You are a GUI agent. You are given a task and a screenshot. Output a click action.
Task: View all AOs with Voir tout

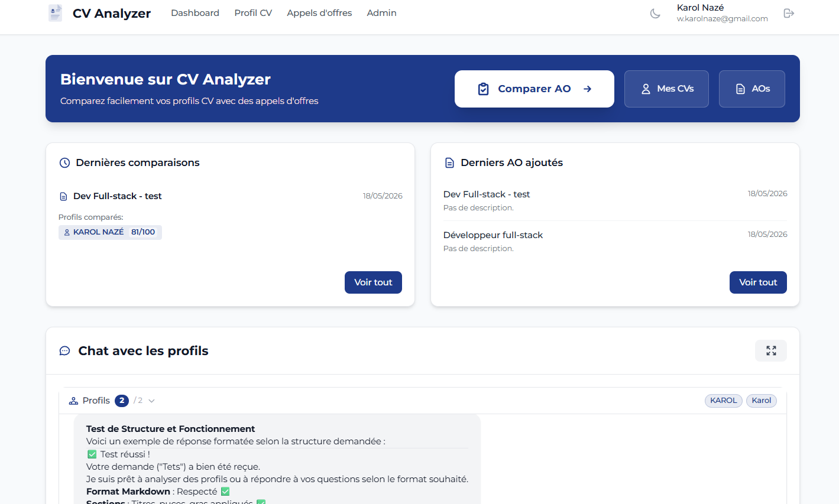tap(758, 282)
